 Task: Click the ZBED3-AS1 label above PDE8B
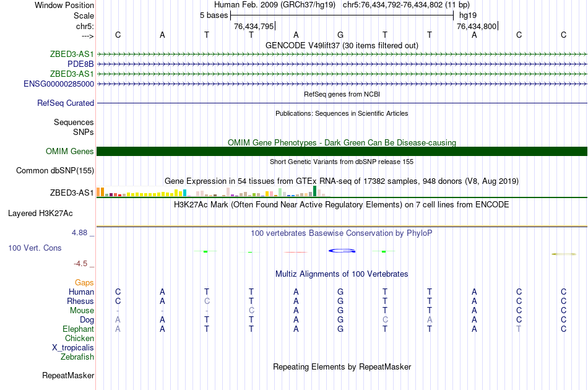[x=72, y=54]
